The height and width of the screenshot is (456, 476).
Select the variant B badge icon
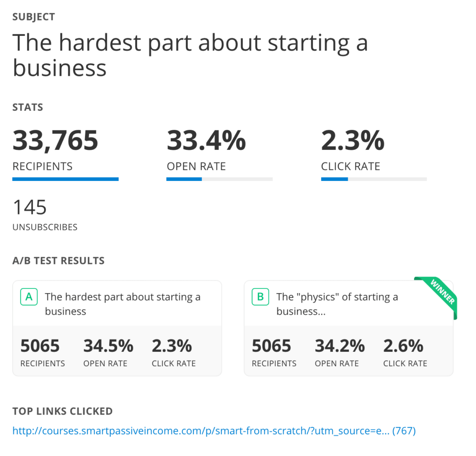pyautogui.click(x=260, y=296)
